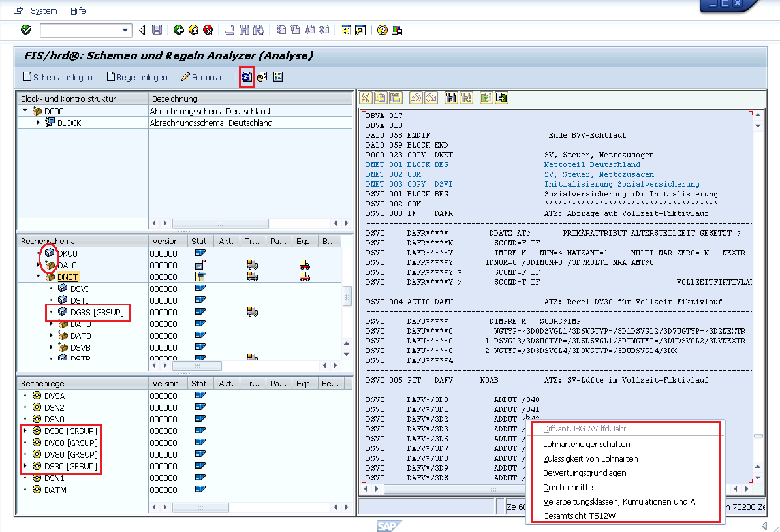Open the System menu
Viewport: 780px width, 532px height.
(x=44, y=10)
